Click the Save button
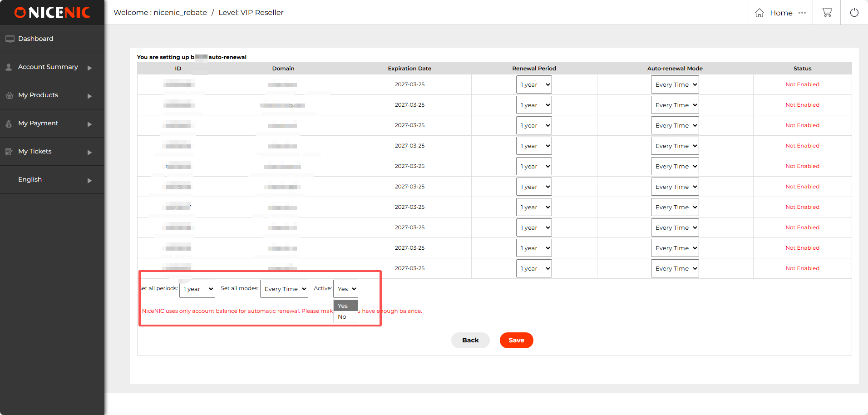The image size is (868, 415). pyautogui.click(x=516, y=340)
